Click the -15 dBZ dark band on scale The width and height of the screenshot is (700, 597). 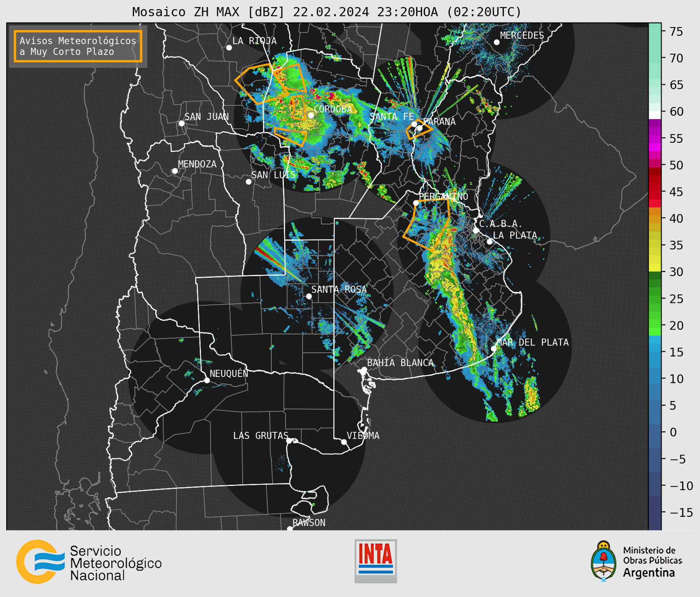pyautogui.click(x=655, y=512)
